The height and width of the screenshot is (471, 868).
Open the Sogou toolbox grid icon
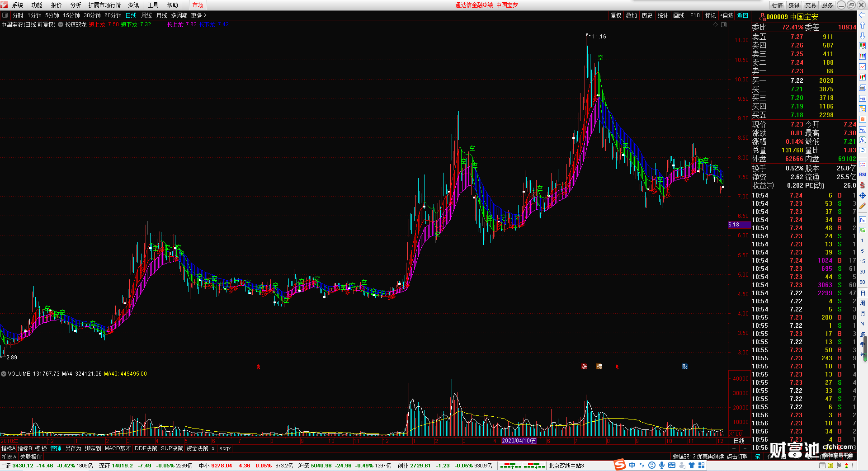coord(701,465)
